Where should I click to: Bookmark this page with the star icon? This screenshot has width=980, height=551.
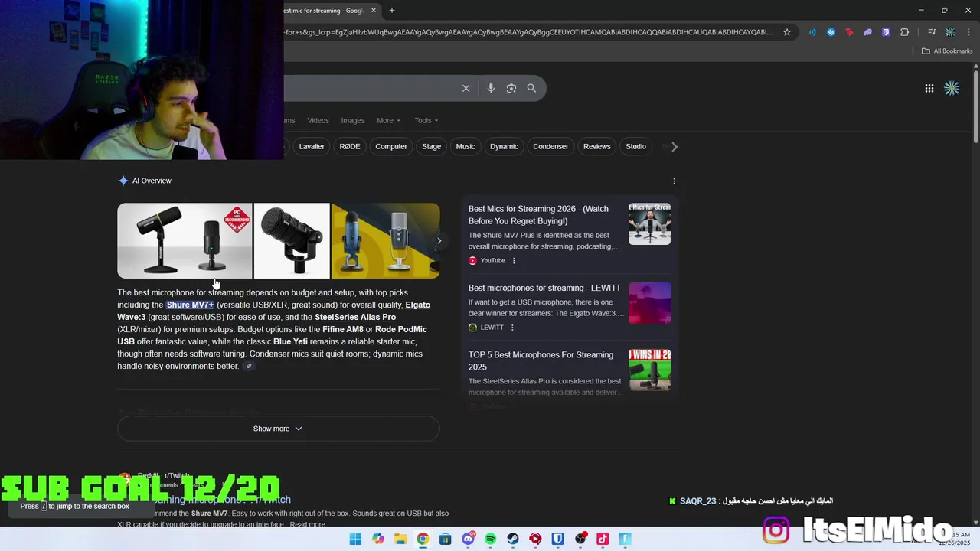[786, 32]
